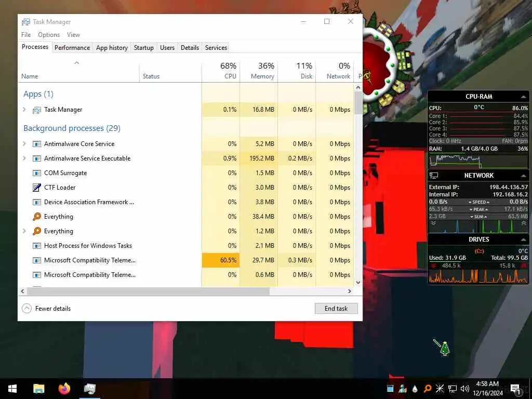Open the volume speaker tray icon
The width and height of the screenshot is (532, 399).
(465, 389)
